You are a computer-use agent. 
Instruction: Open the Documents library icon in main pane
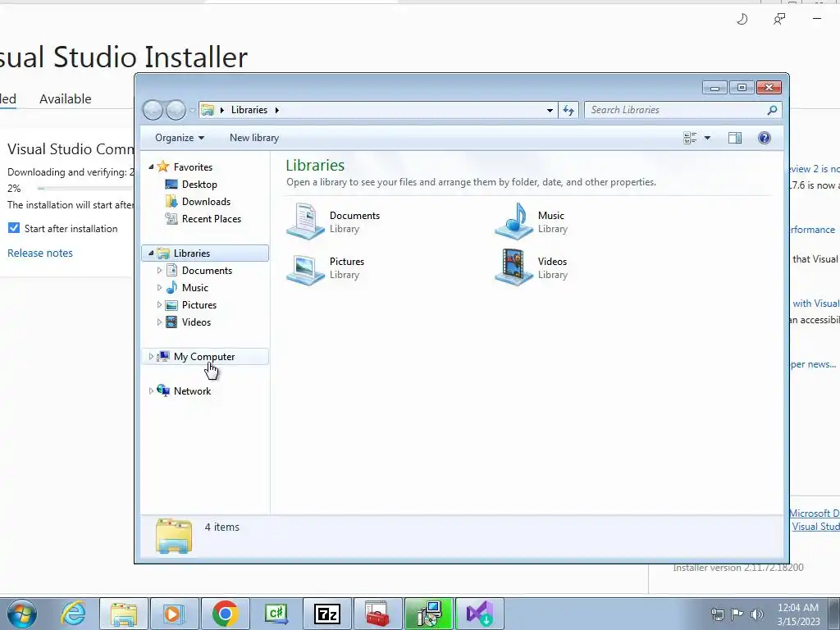click(x=305, y=221)
